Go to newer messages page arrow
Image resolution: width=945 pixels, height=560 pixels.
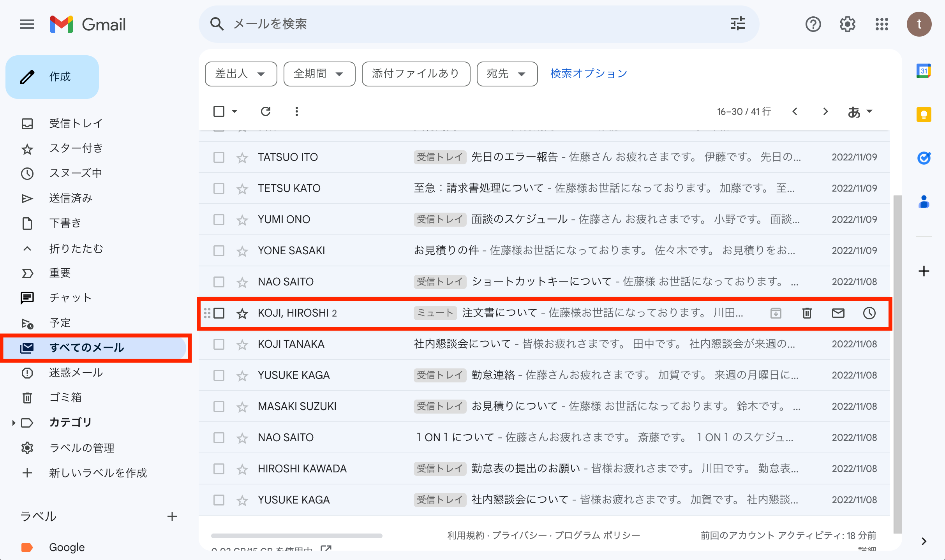pos(795,112)
